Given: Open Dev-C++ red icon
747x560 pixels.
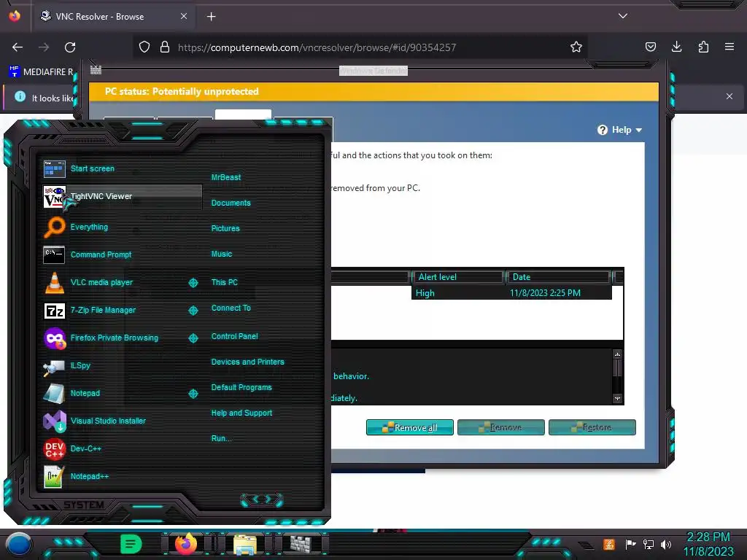Looking at the screenshot, I should click(54, 448).
